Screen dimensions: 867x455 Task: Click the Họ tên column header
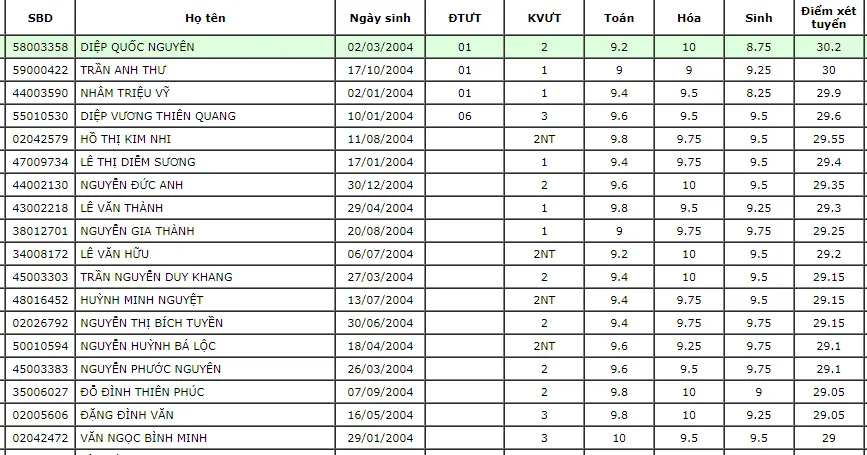tap(205, 18)
